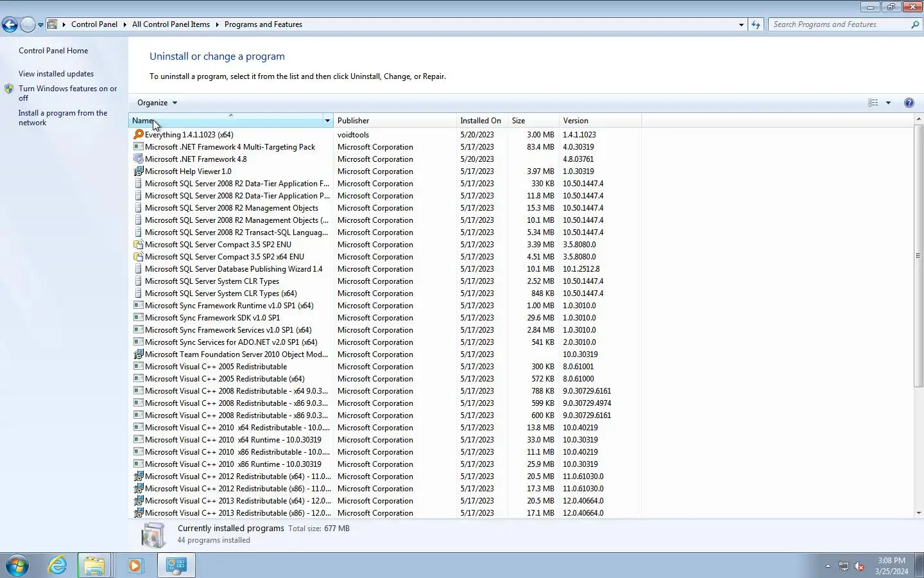Click the list scrollbar up arrow

pyautogui.click(x=918, y=119)
